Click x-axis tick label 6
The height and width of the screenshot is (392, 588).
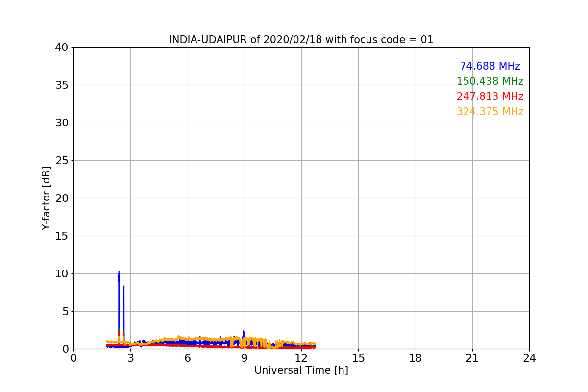188,358
